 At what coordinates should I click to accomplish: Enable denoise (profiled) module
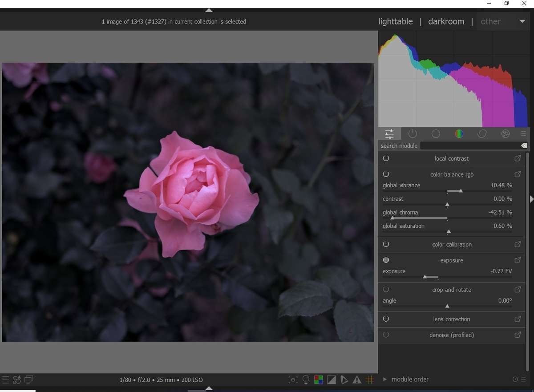386,335
